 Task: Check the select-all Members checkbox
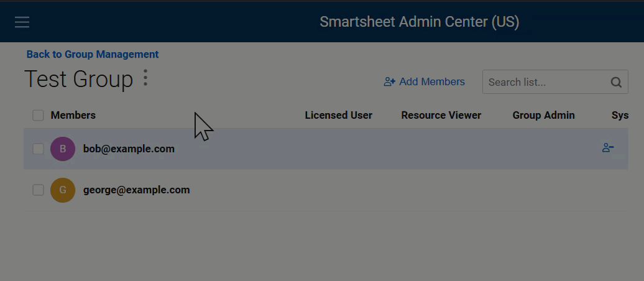[x=38, y=116]
